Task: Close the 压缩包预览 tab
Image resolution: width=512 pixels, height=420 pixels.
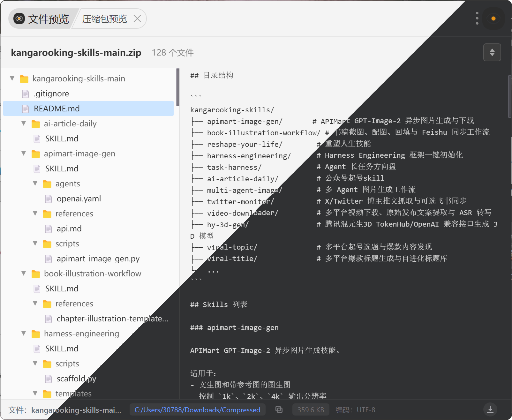Action: (x=137, y=19)
